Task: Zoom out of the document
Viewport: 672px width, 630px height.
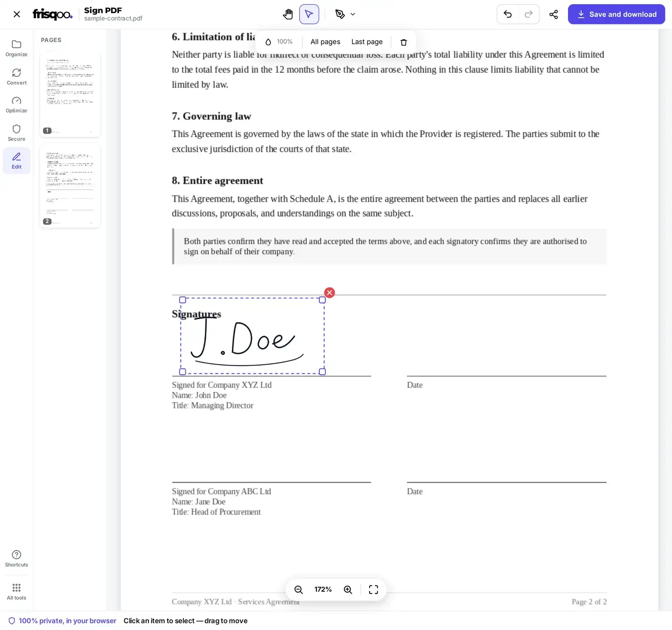Action: (299, 590)
